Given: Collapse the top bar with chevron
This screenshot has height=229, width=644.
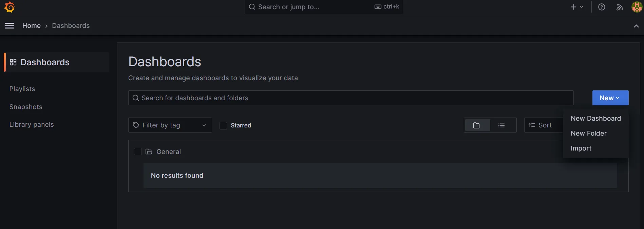Looking at the screenshot, I should coord(636,26).
